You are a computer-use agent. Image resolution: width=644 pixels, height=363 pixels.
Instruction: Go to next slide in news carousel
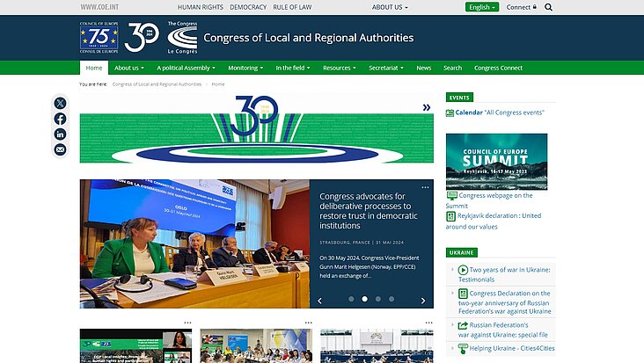pos(423,301)
